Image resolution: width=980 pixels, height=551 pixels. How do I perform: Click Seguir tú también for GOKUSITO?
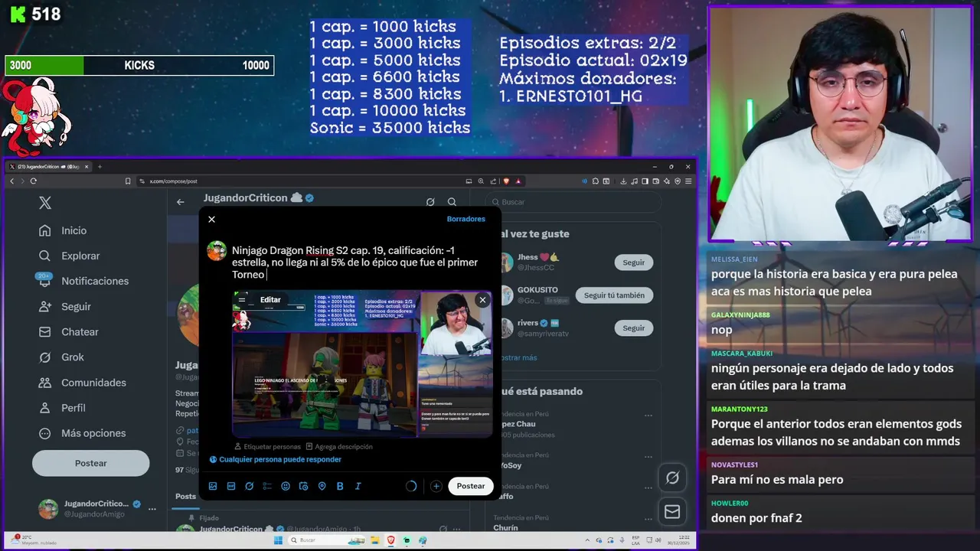click(614, 295)
